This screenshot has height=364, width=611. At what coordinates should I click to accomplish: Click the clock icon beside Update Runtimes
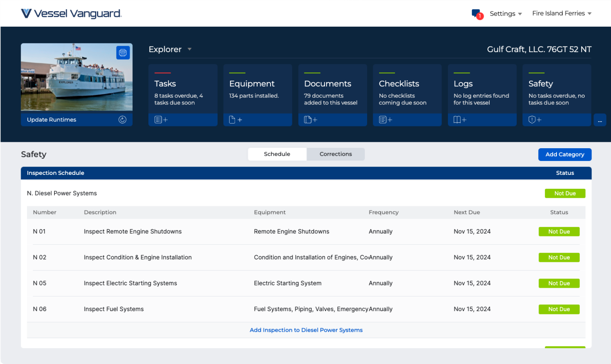point(123,119)
